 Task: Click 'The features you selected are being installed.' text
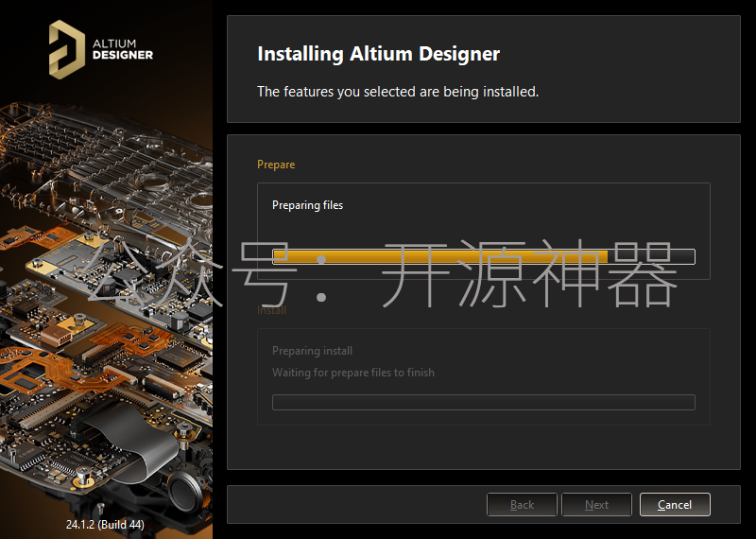coord(398,91)
